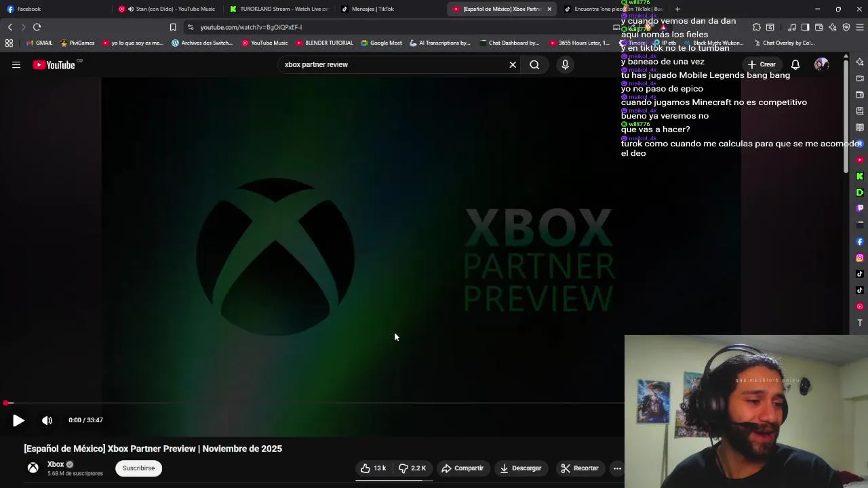Open the music note player icon

point(792,27)
